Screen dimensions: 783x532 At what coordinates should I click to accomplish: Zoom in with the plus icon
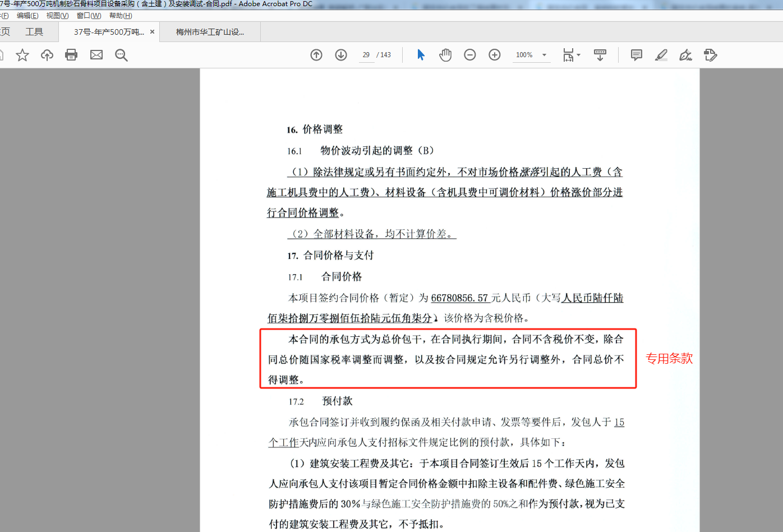click(495, 55)
